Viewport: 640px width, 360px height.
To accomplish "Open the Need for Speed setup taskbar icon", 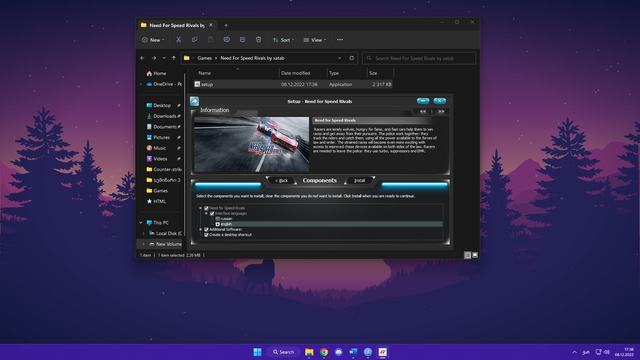I will tap(382, 352).
